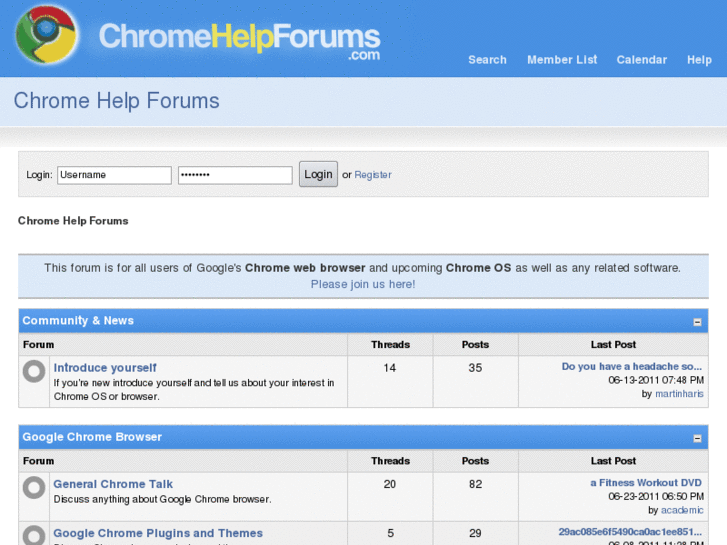Image resolution: width=727 pixels, height=545 pixels.
Task: Click 'Last Post' header in Community & News table
Action: [613, 345]
